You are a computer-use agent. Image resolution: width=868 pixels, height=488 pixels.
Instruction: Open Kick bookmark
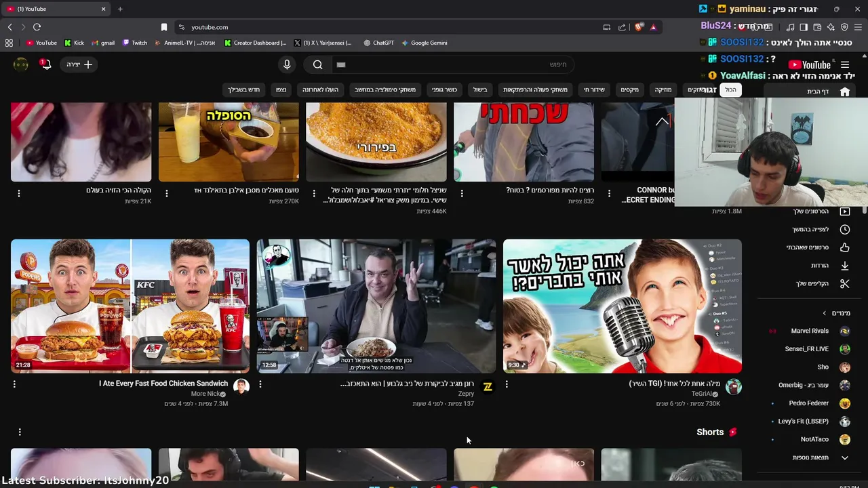pyautogui.click(x=75, y=43)
